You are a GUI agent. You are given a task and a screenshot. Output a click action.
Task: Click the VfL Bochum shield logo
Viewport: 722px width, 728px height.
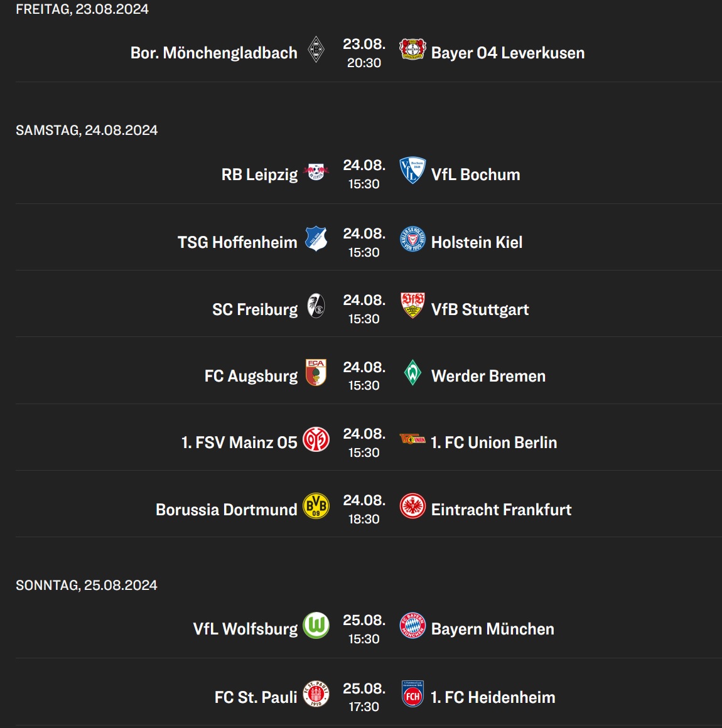tap(412, 171)
